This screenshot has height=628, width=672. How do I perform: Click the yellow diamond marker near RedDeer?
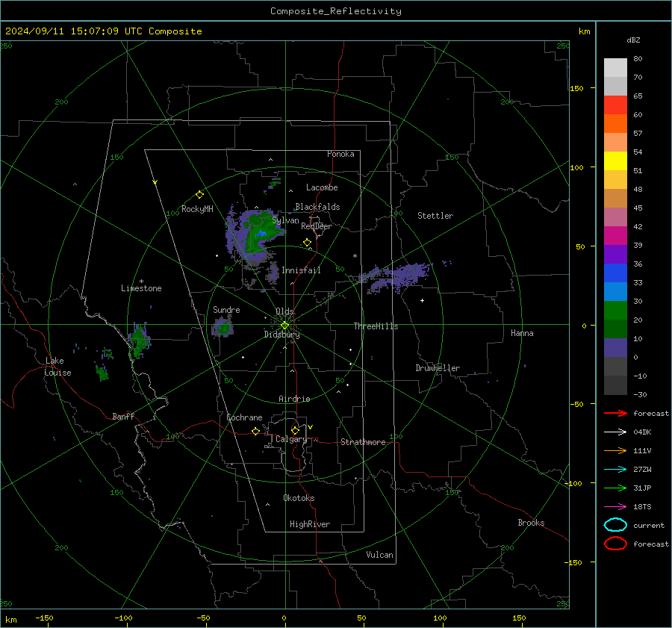(307, 243)
